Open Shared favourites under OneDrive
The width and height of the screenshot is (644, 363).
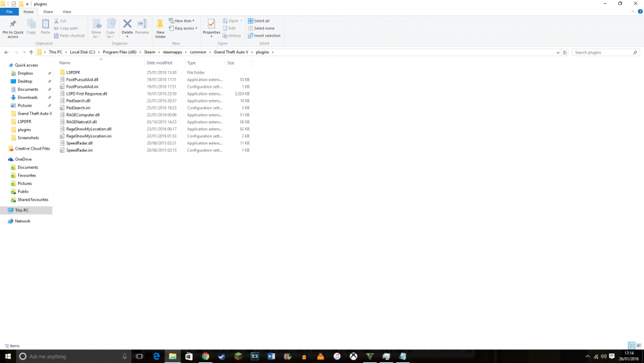point(32,200)
